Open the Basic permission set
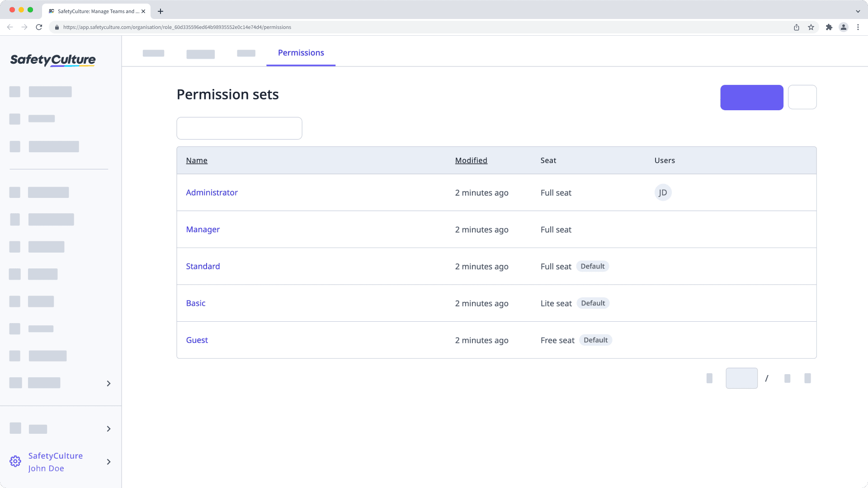Viewport: 868px width, 488px height. coord(196,303)
